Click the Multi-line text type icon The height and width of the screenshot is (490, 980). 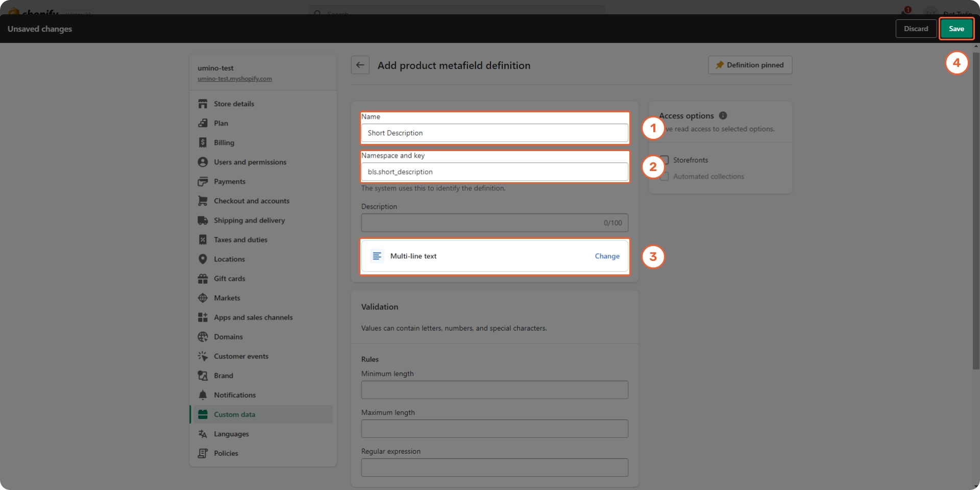tap(377, 256)
